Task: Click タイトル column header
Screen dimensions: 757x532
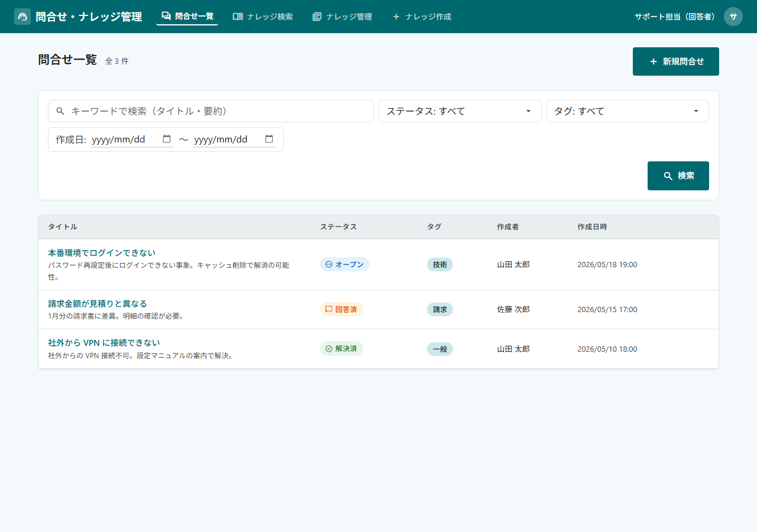Action: coord(63,227)
